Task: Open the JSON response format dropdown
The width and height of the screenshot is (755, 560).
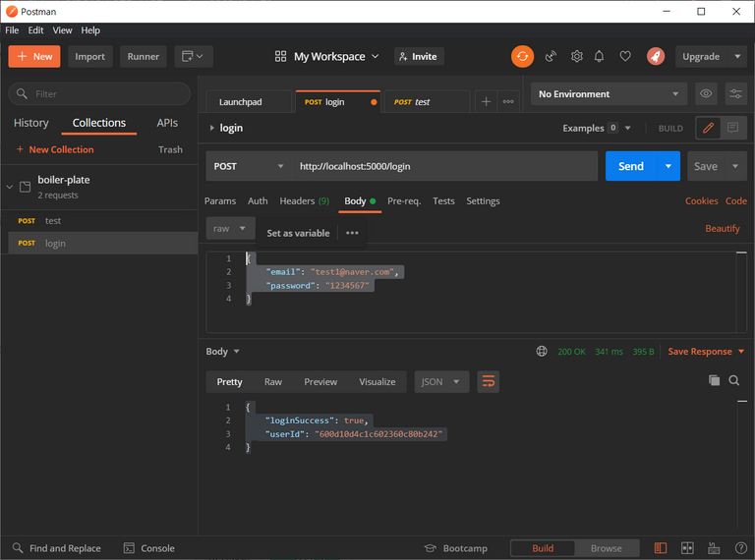Action: [441, 382]
